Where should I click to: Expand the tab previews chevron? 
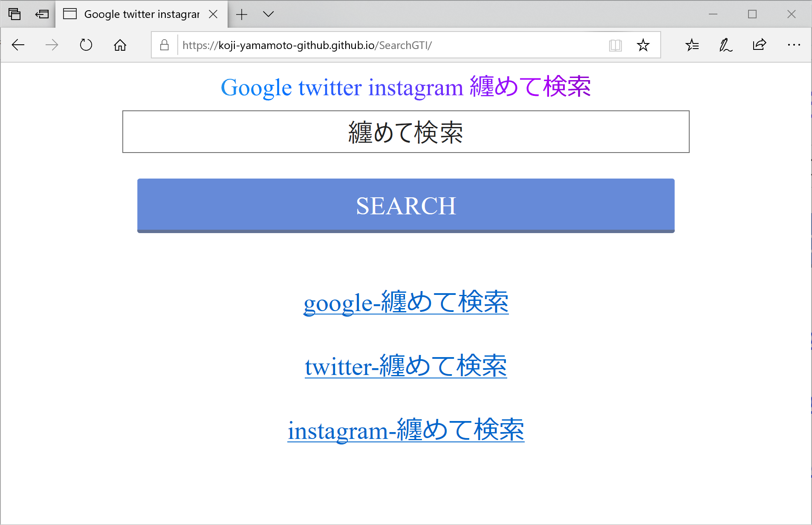(x=268, y=14)
